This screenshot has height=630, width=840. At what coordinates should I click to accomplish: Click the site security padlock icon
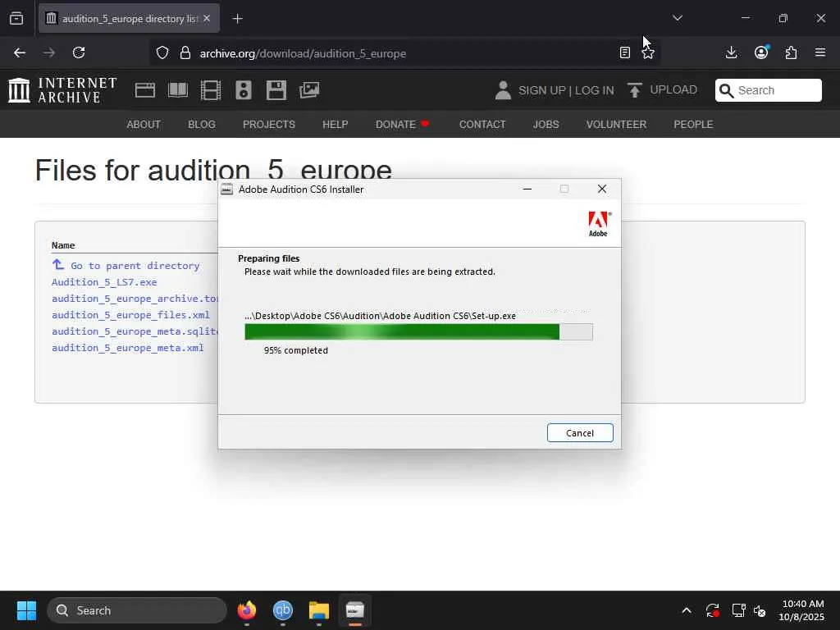point(185,53)
